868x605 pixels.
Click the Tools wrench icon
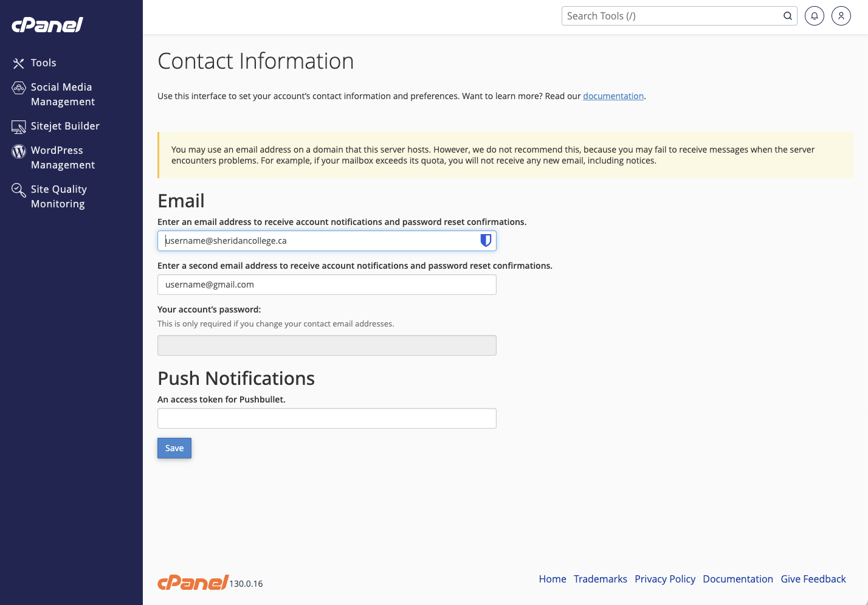point(19,63)
